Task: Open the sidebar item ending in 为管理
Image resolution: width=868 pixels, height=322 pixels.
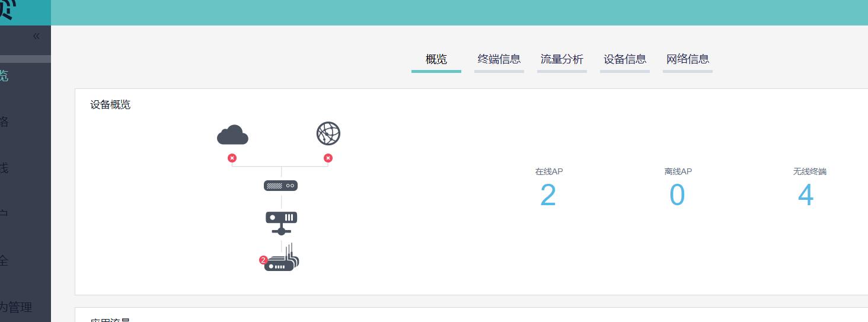Action: (16, 307)
